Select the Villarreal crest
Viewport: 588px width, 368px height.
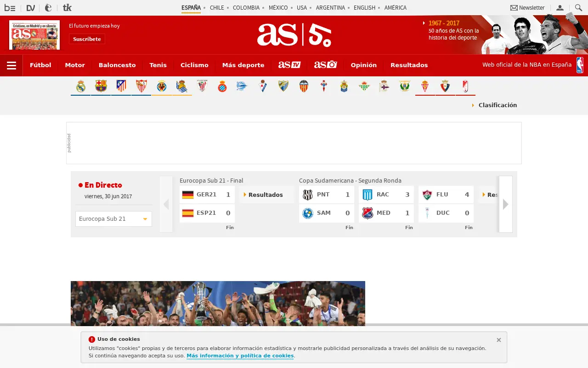tap(162, 86)
